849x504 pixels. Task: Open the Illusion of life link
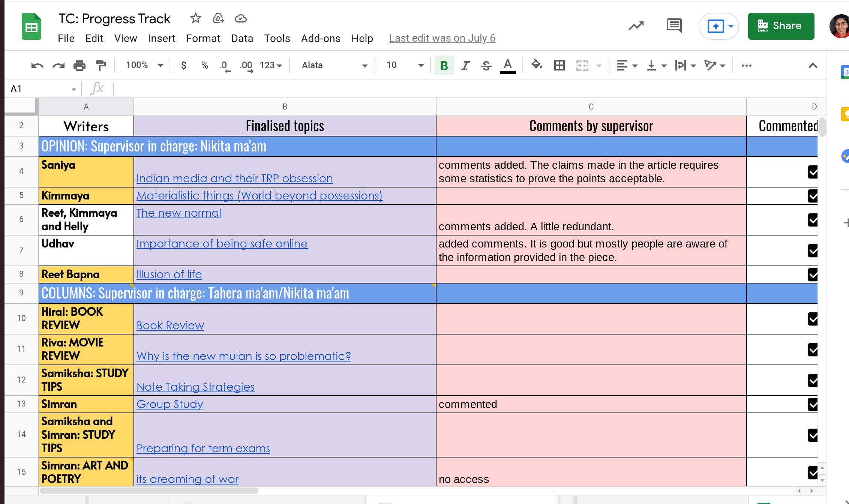point(169,274)
